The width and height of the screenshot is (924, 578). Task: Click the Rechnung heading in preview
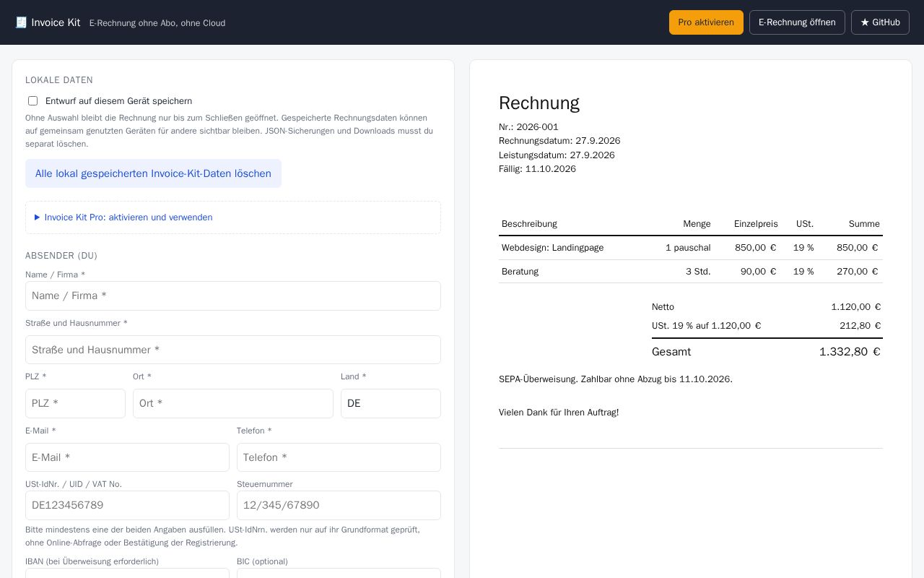click(x=539, y=103)
